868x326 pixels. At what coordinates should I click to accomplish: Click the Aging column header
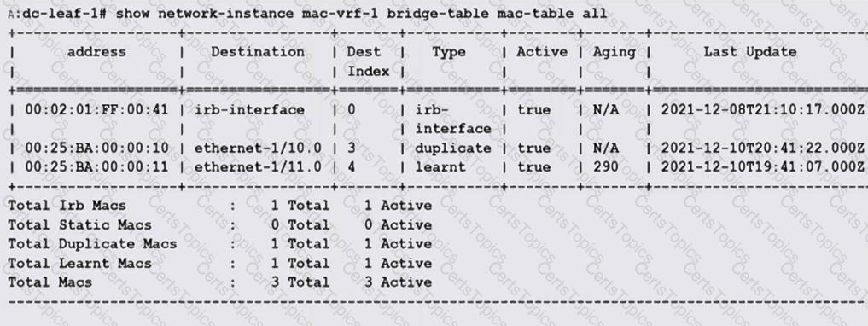pos(614,53)
